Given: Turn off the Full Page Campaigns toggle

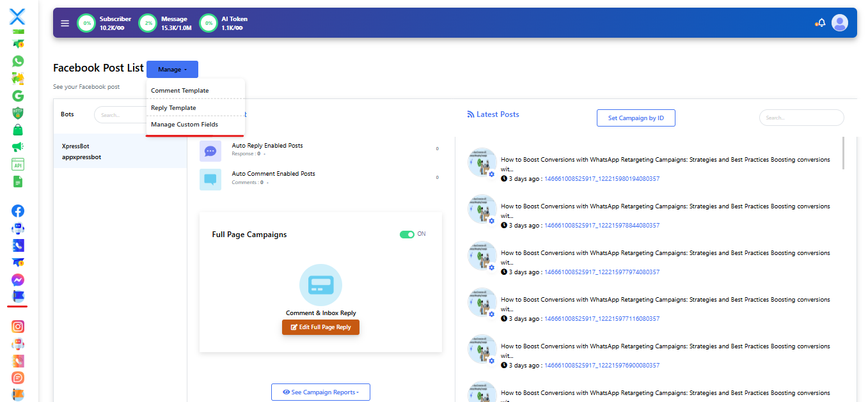Looking at the screenshot, I should pos(407,235).
